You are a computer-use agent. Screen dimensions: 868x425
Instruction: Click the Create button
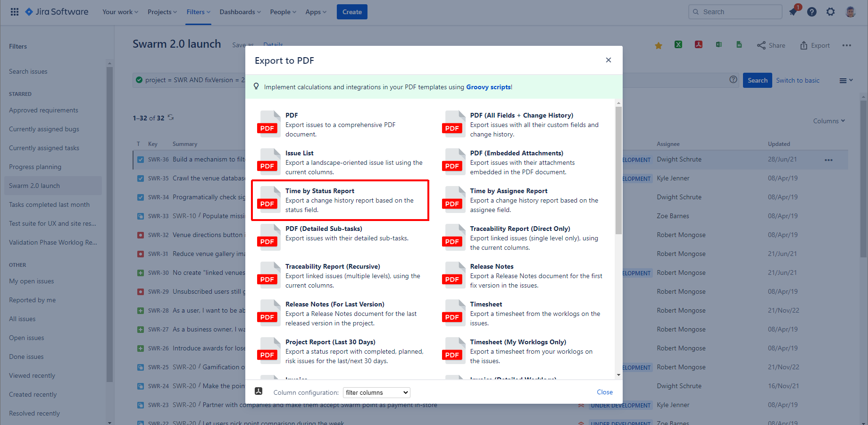click(352, 12)
